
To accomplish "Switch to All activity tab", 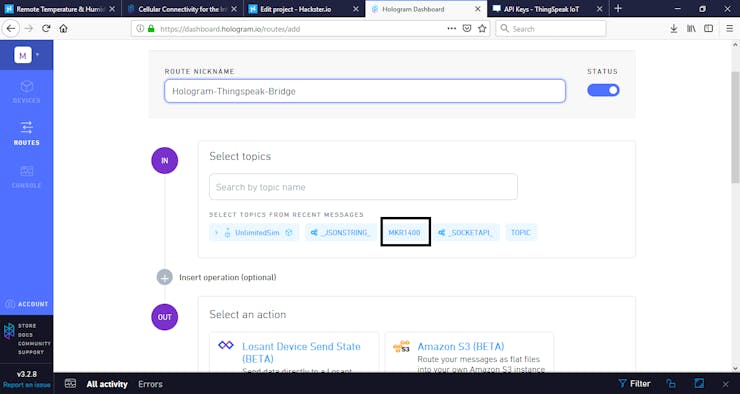I will point(107,385).
